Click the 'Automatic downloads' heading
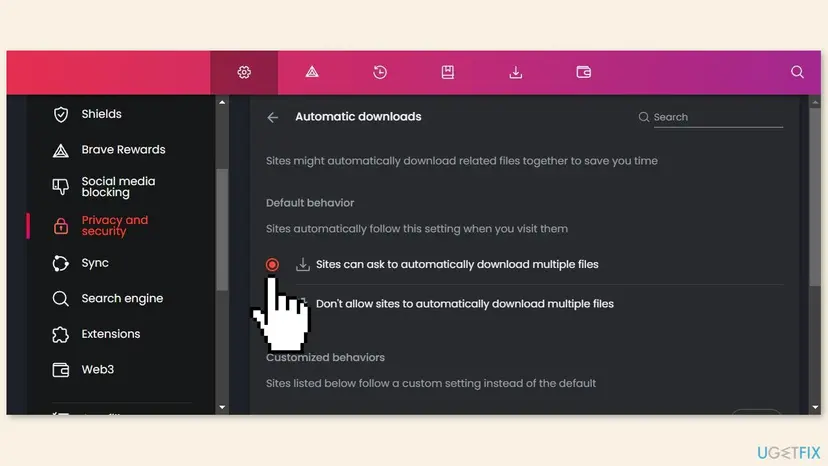Viewport: 828px width, 466px height. pyautogui.click(x=358, y=117)
